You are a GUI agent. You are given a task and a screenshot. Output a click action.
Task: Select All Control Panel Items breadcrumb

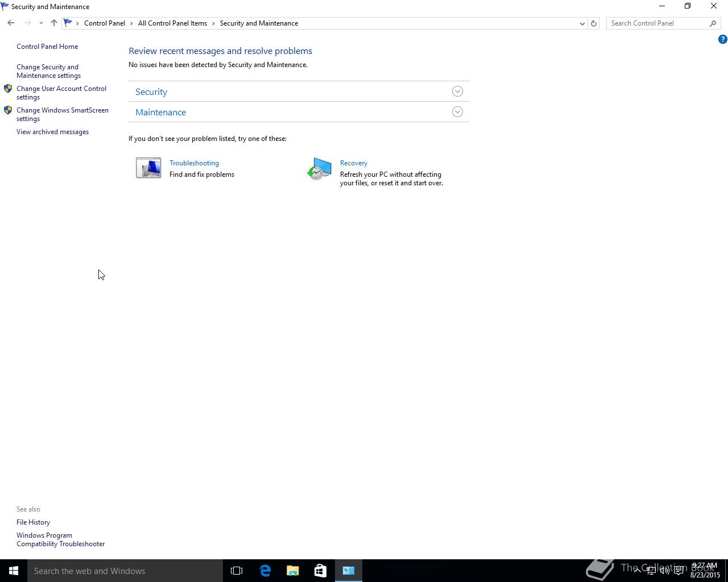pos(172,23)
